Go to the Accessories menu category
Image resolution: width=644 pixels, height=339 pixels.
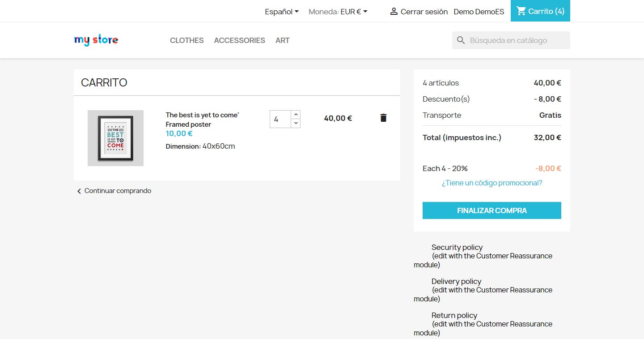[239, 40]
